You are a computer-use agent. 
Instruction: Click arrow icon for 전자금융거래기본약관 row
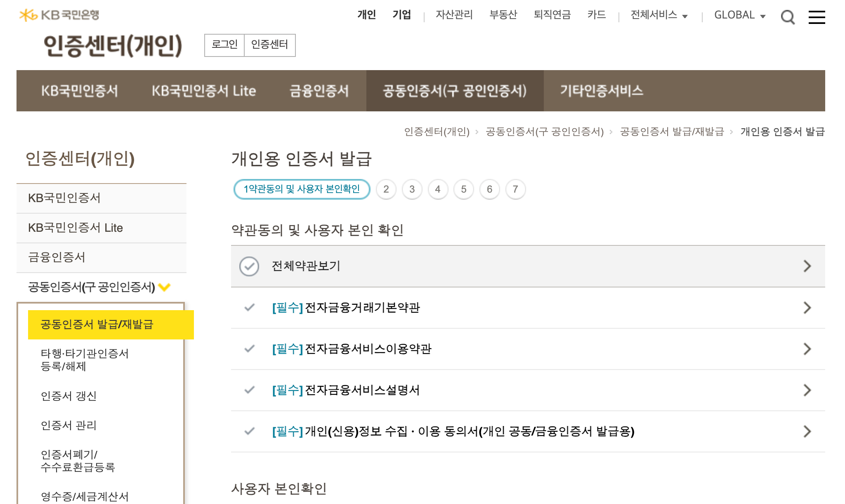coord(807,308)
